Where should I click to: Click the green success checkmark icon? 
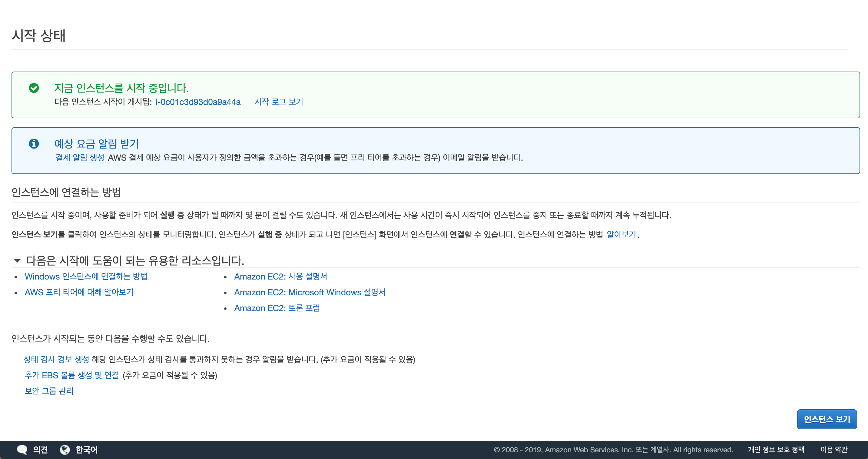(x=34, y=88)
